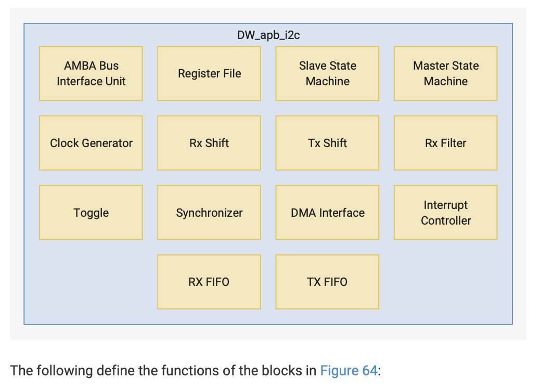Viewport: 541px width, 392px height.
Task: Click the TX FIFO block
Action: click(327, 282)
